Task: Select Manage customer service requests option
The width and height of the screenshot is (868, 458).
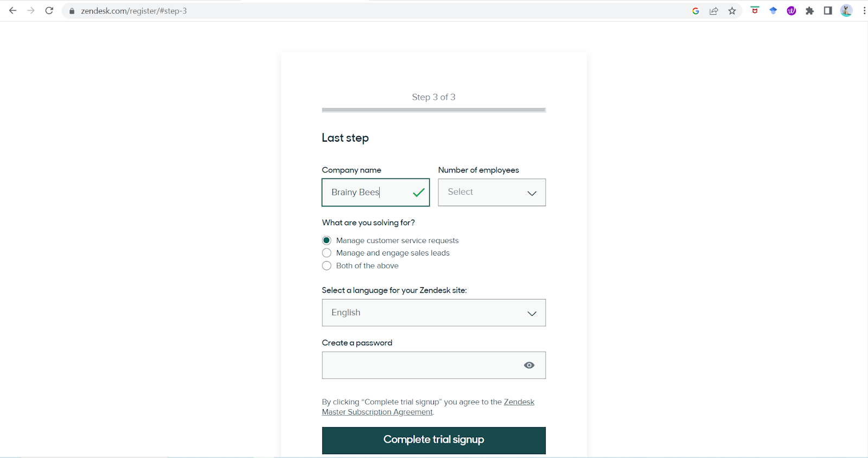Action: tap(327, 240)
